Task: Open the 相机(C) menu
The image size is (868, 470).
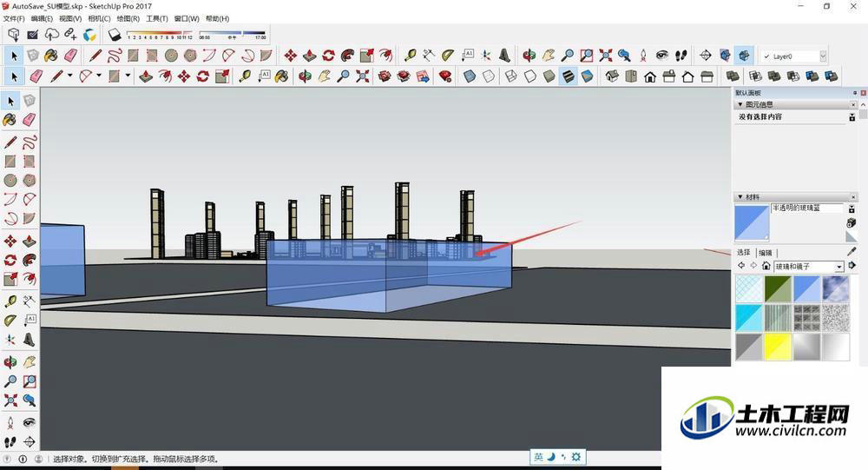Action: coord(99,18)
